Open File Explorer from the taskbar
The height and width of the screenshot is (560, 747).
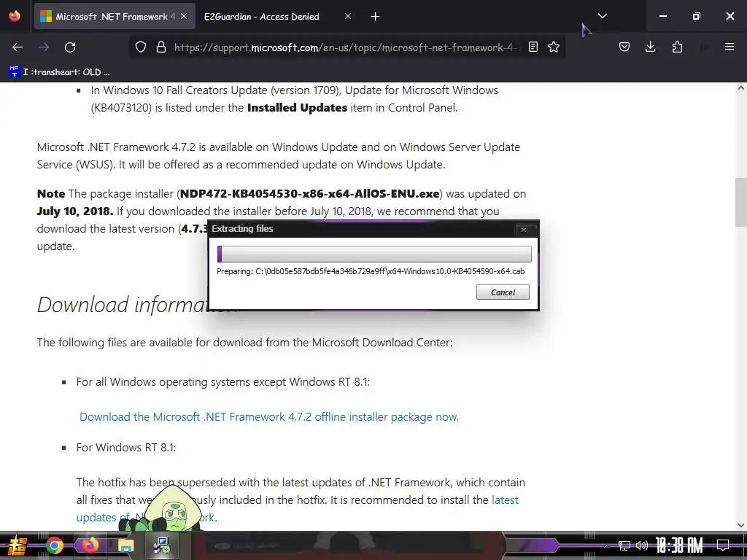click(125, 545)
